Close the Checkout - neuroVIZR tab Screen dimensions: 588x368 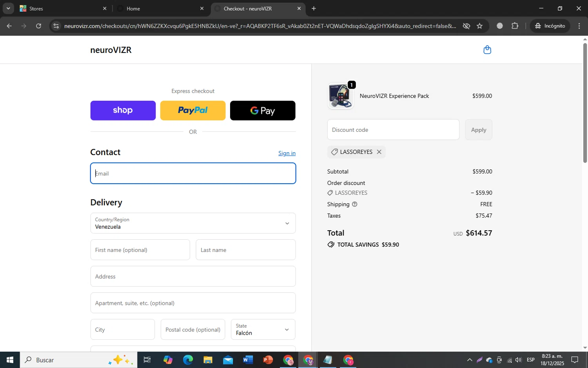299,8
